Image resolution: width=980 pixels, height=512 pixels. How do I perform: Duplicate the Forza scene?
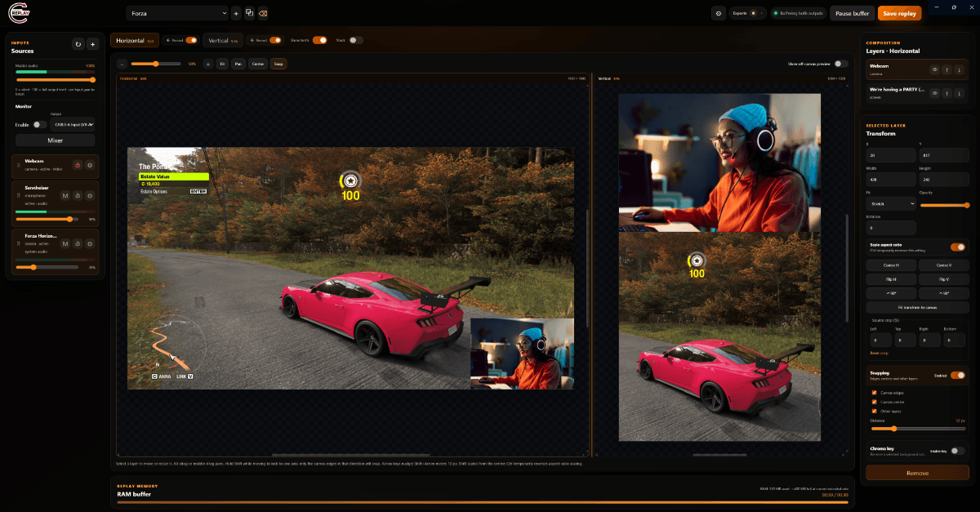(249, 13)
